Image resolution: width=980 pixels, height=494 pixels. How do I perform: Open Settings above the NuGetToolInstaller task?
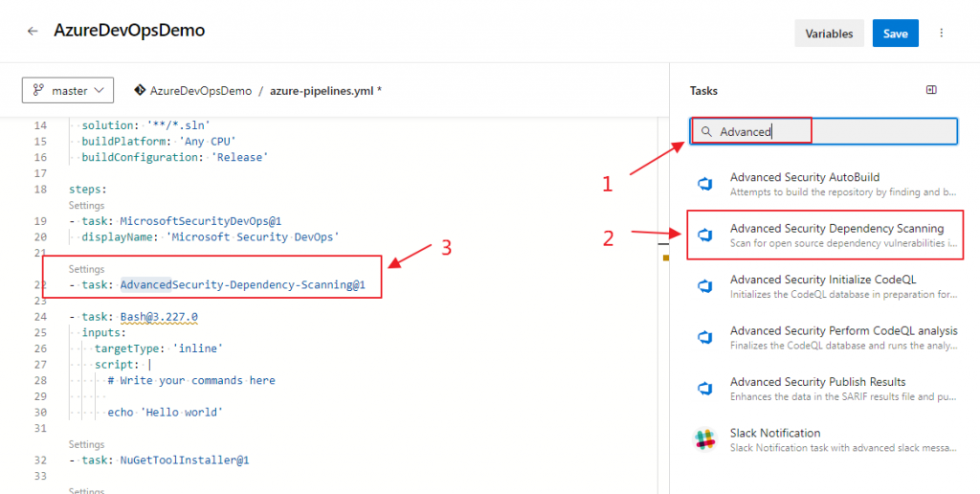point(86,444)
